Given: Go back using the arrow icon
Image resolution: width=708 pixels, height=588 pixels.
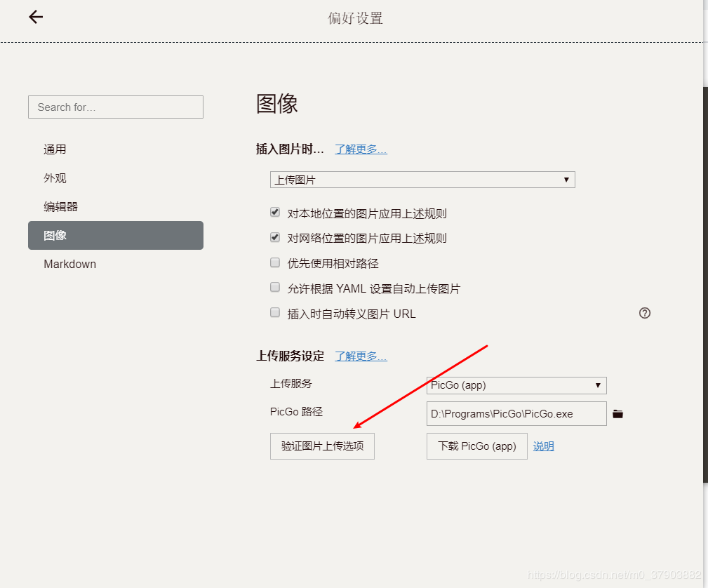Looking at the screenshot, I should coord(36,17).
